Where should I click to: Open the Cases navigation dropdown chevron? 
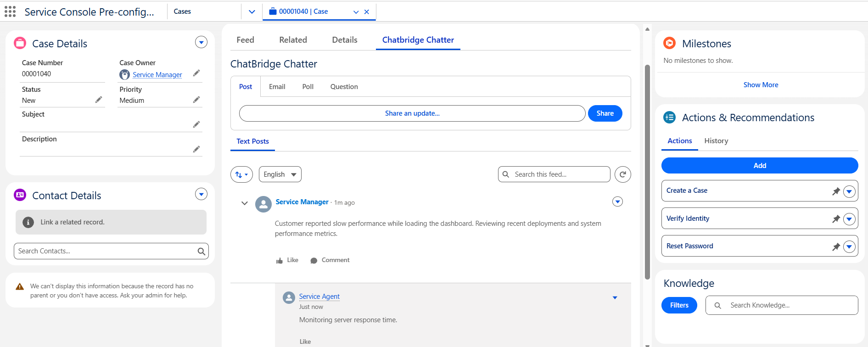point(252,12)
